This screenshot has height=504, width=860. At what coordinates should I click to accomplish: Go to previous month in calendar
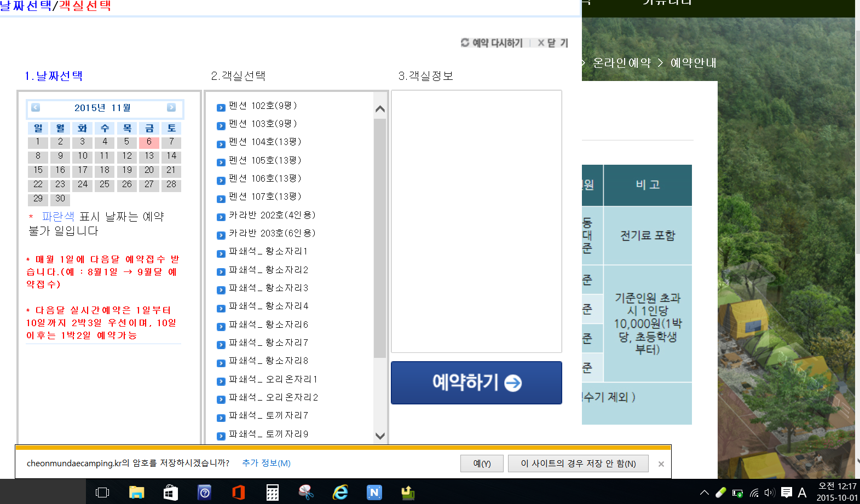pyautogui.click(x=36, y=107)
